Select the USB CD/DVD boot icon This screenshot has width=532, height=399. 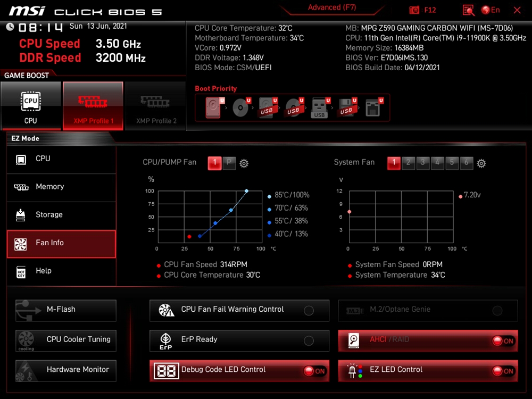click(x=294, y=107)
